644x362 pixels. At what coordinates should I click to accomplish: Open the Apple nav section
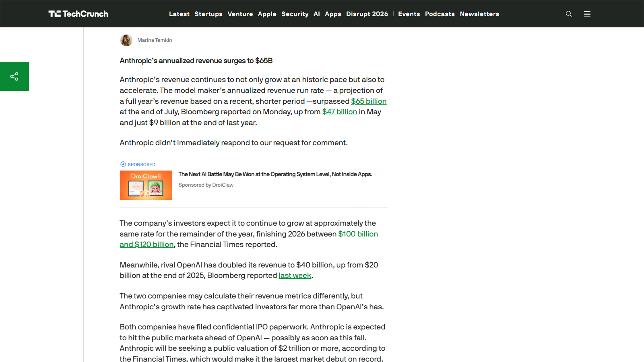[267, 14]
